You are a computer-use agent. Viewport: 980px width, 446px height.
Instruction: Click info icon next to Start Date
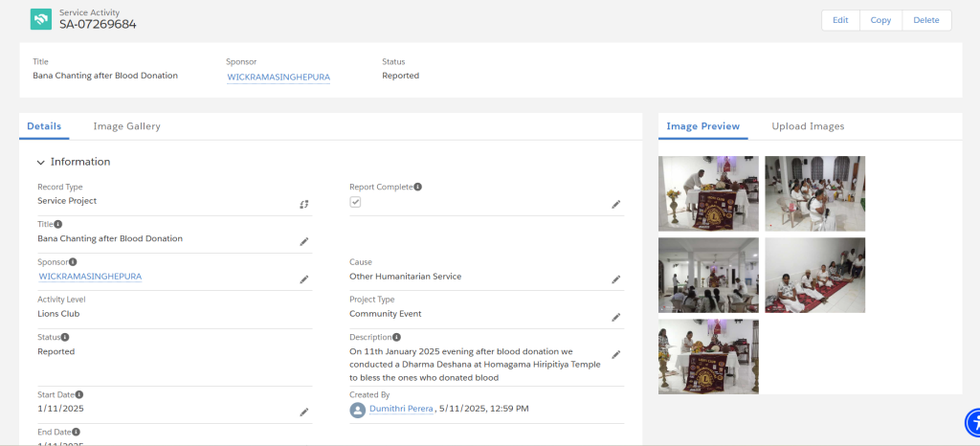point(79,394)
